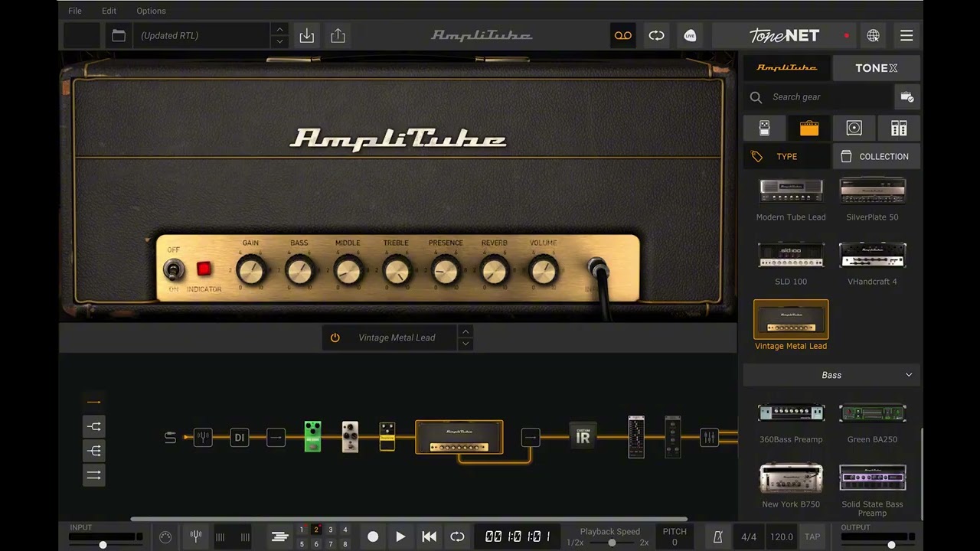The image size is (980, 551).
Task: Filter gear by COLLECTION tab
Action: pyautogui.click(x=876, y=156)
